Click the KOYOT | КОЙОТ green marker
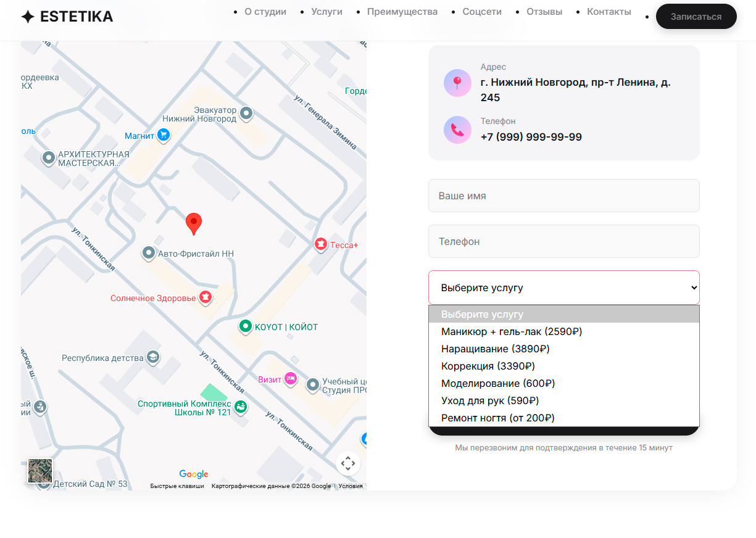756x538 pixels. tap(246, 326)
